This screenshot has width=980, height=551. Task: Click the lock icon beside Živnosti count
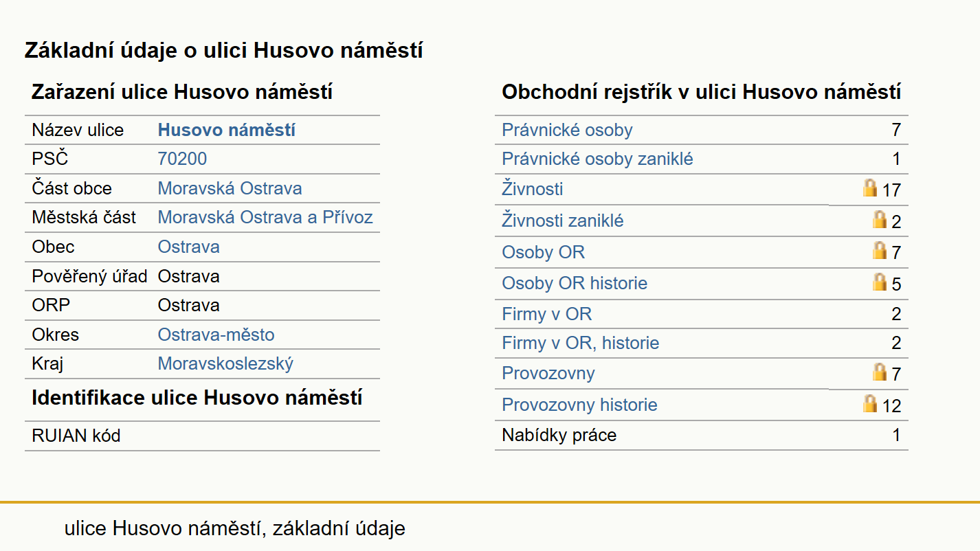point(870,188)
